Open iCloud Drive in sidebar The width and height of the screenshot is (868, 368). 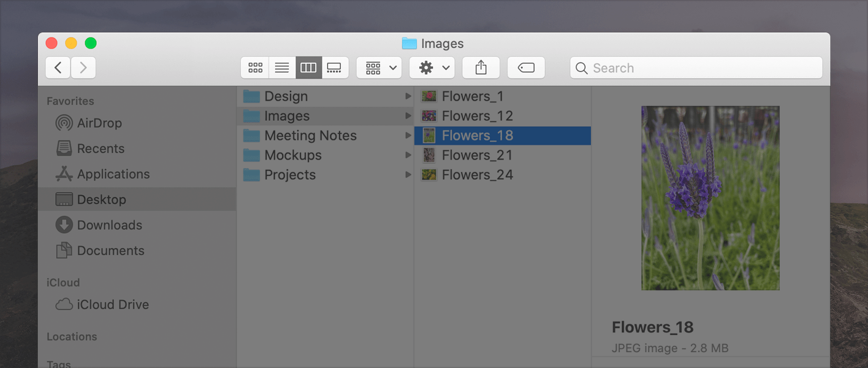tap(138, 304)
